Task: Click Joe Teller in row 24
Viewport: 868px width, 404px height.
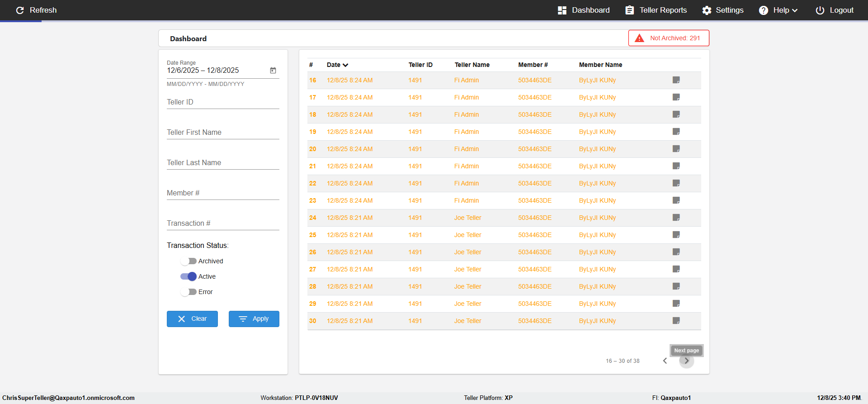Action: [468, 218]
